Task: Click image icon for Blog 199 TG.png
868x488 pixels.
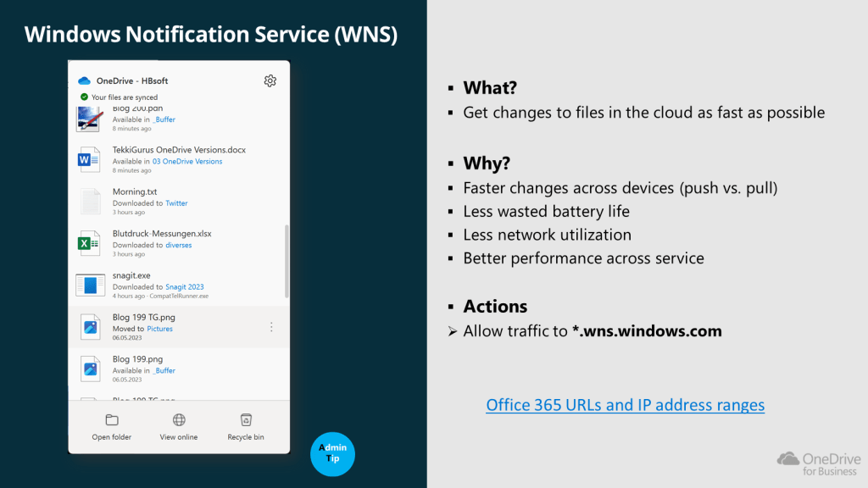Action: click(x=89, y=326)
